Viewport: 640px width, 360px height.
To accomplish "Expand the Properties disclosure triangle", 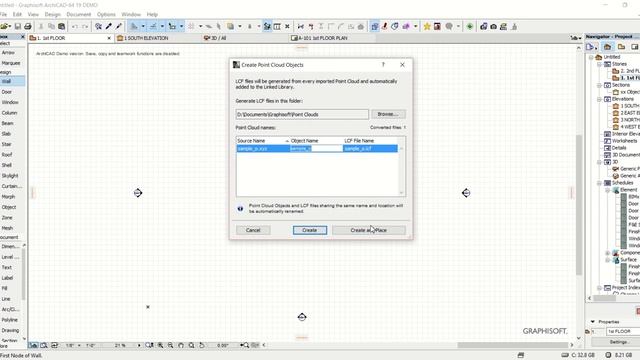I will (x=593, y=322).
